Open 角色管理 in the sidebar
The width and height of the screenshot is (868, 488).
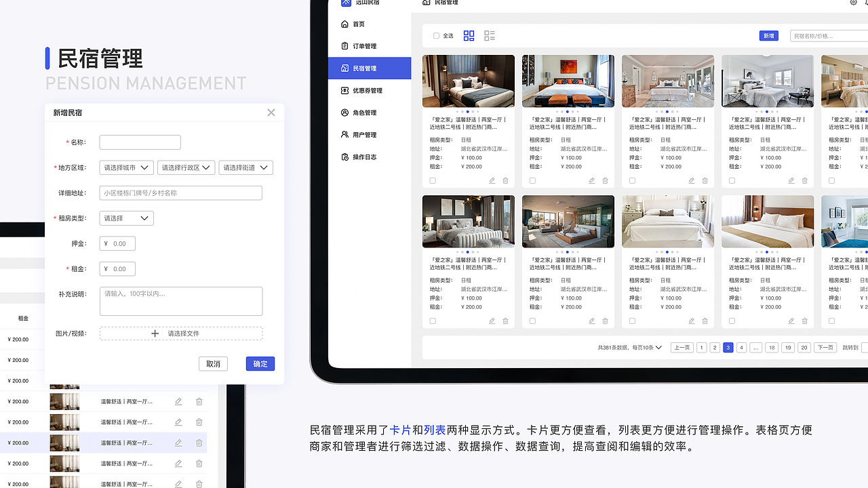click(x=370, y=113)
